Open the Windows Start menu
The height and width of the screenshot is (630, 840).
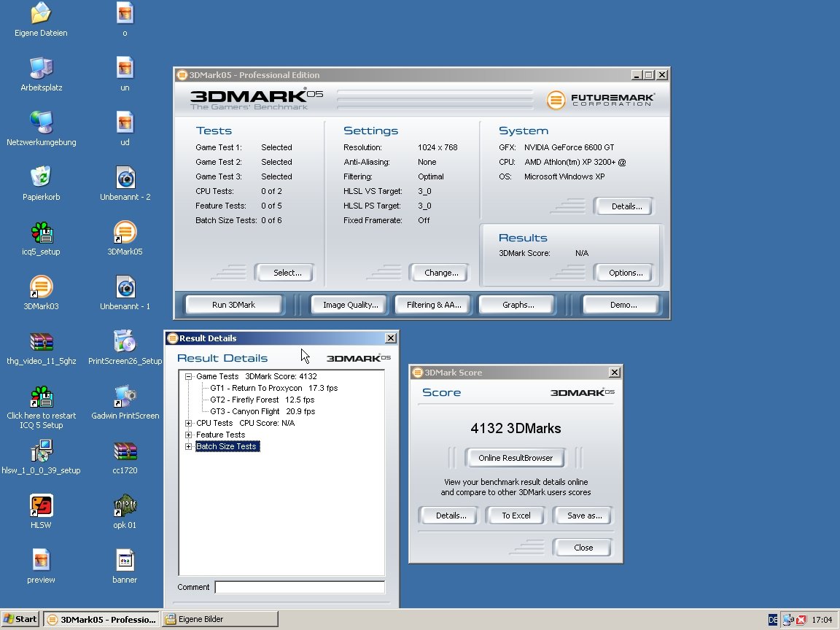(21, 619)
